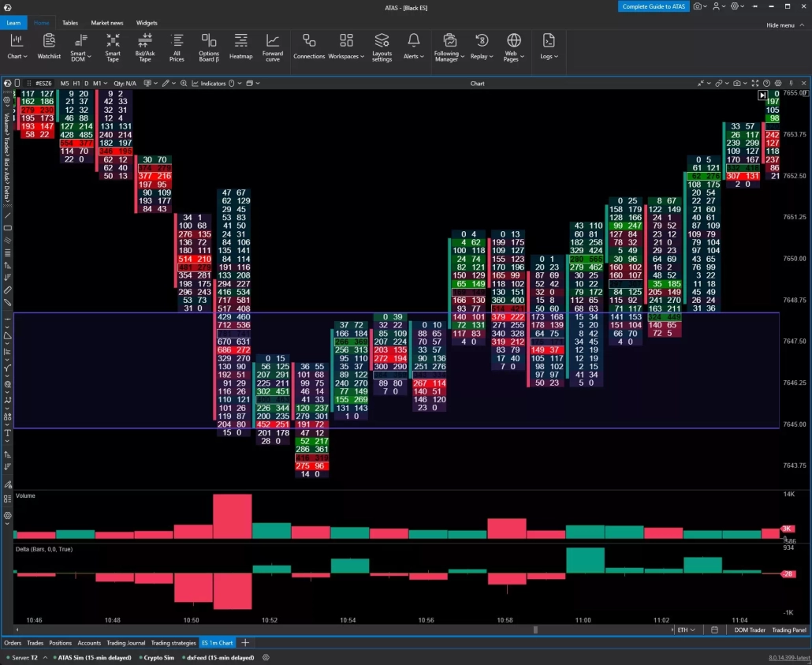Open the Widgets tab
812x665 pixels.
tap(147, 23)
